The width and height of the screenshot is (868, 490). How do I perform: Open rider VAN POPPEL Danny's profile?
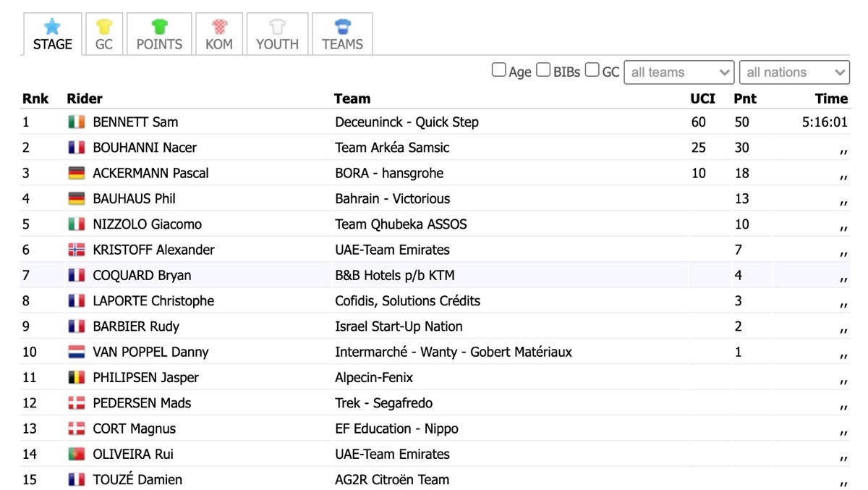[150, 352]
